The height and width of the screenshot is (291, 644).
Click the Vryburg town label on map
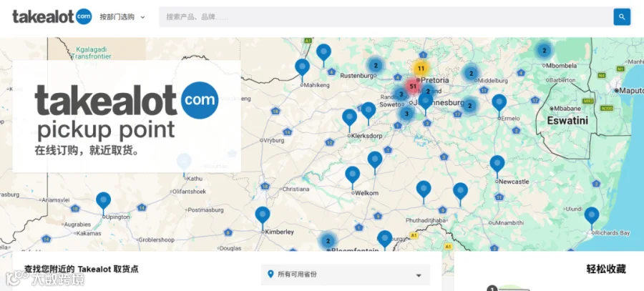pos(274,140)
